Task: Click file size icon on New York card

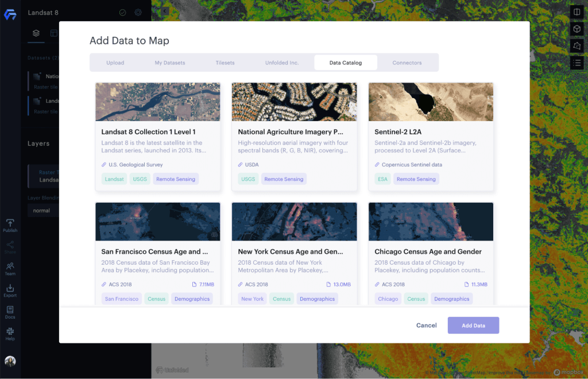Action: [328, 284]
